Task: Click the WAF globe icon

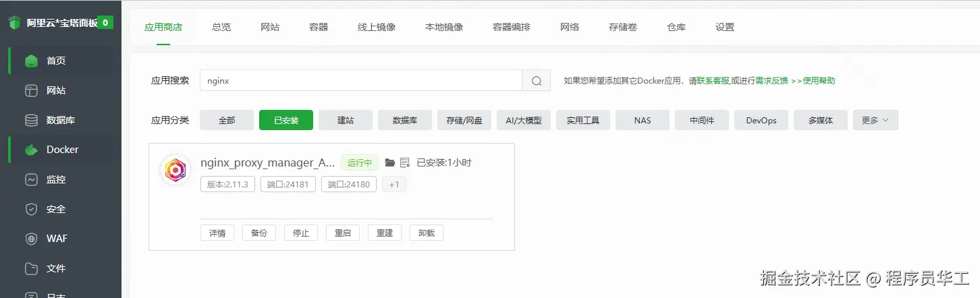Action: point(31,239)
